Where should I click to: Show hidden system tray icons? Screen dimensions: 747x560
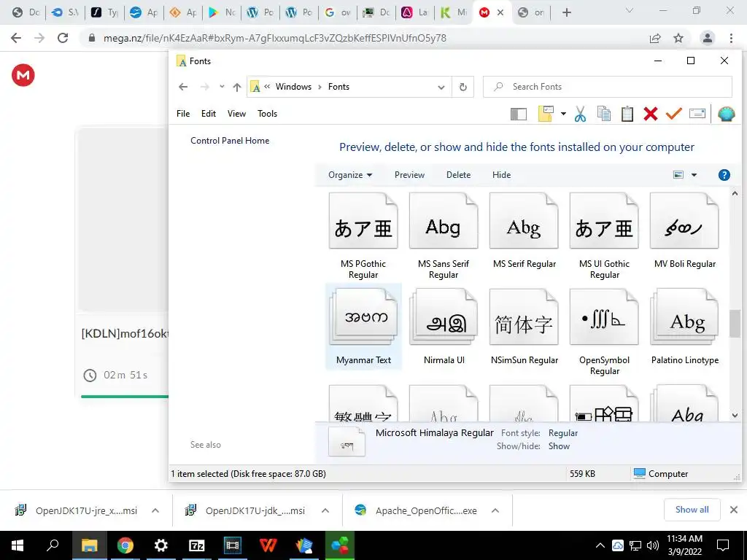(x=600, y=545)
